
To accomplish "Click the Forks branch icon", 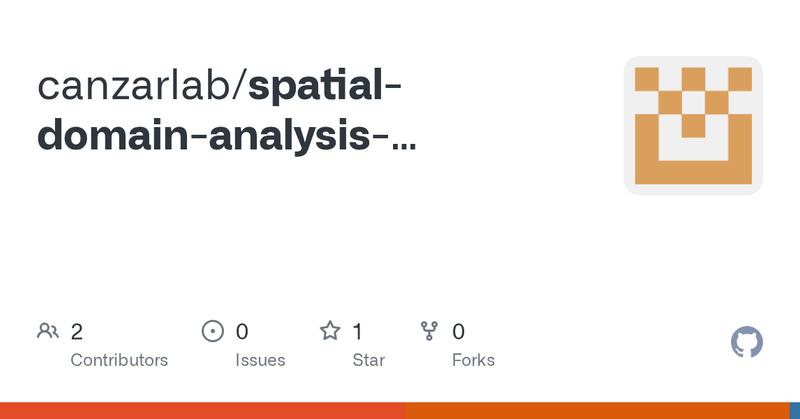I will click(x=429, y=331).
